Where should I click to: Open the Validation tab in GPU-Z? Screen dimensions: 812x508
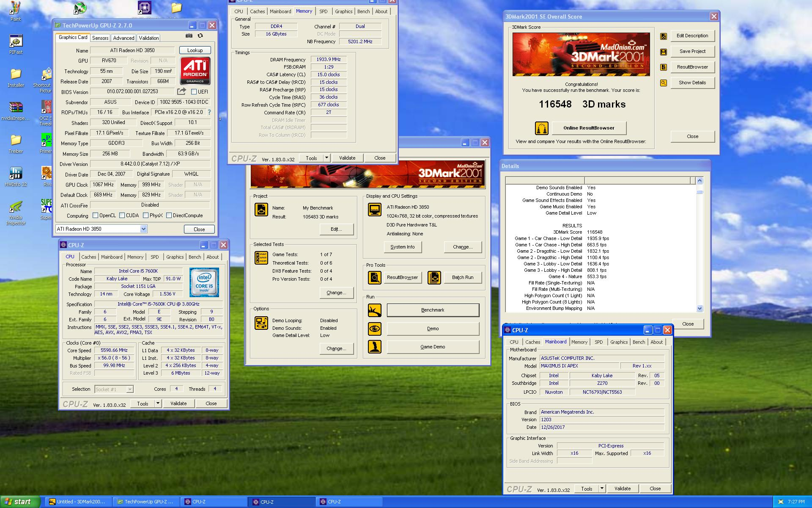pos(149,38)
